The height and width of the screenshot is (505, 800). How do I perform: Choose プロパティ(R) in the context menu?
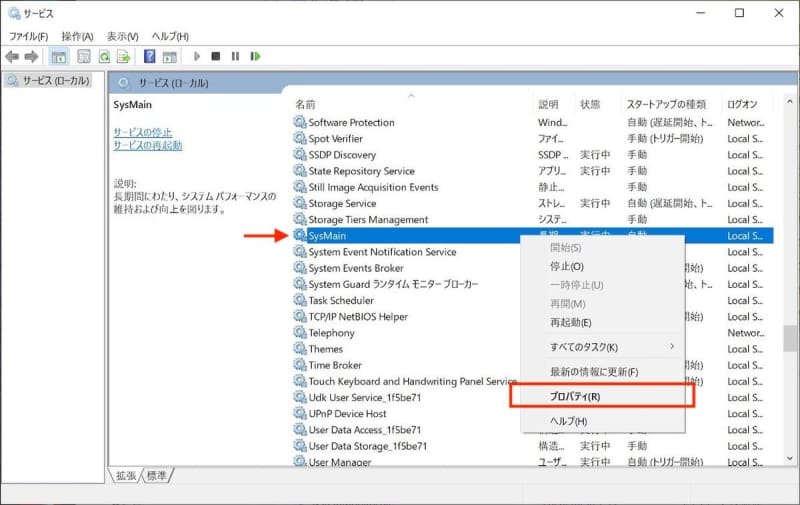(602, 396)
